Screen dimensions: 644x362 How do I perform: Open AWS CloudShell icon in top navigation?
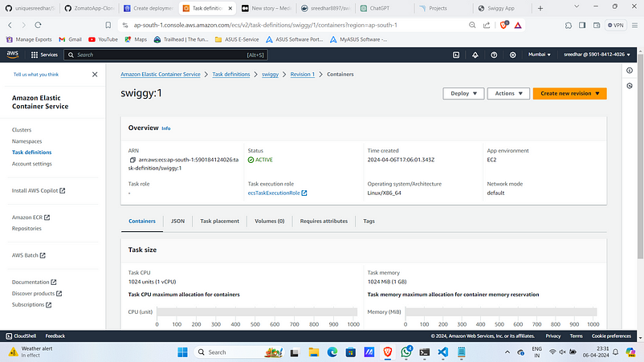pyautogui.click(x=456, y=55)
